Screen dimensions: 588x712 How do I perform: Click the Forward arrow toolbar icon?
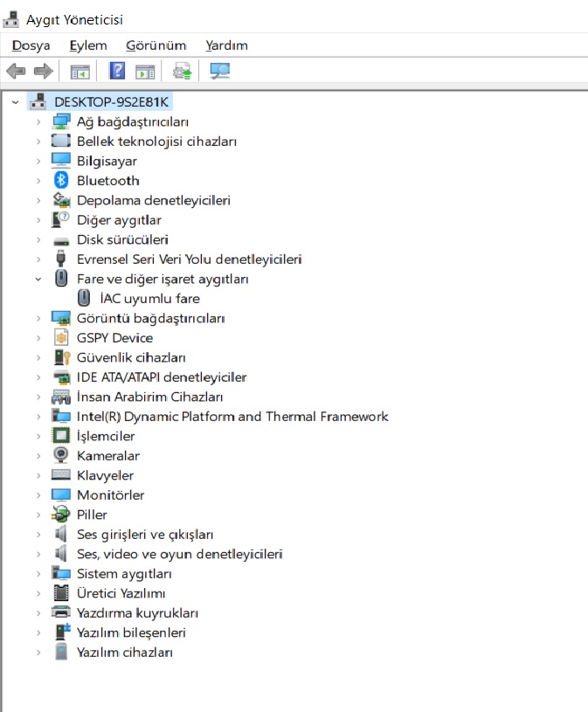[x=44, y=72]
